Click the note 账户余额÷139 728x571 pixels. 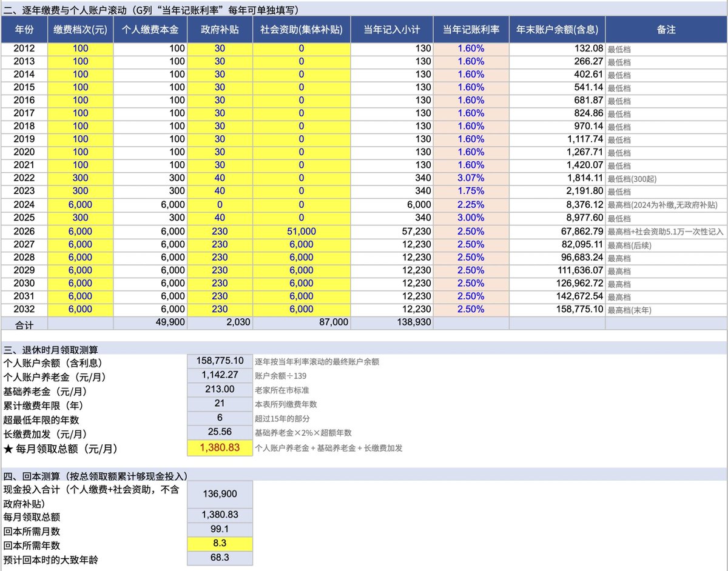281,376
